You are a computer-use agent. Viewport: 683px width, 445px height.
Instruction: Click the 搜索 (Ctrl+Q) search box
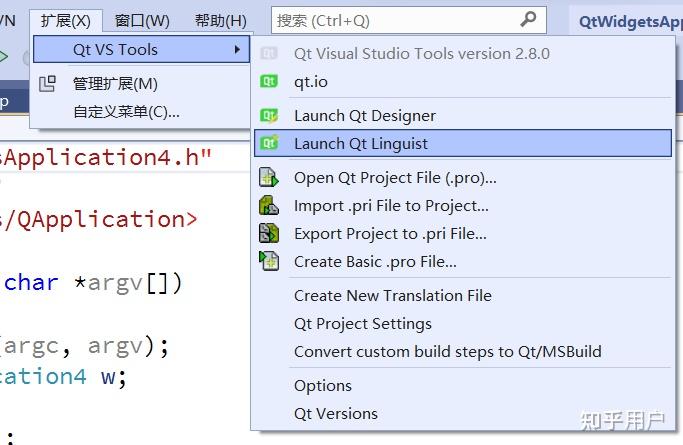[x=409, y=20]
